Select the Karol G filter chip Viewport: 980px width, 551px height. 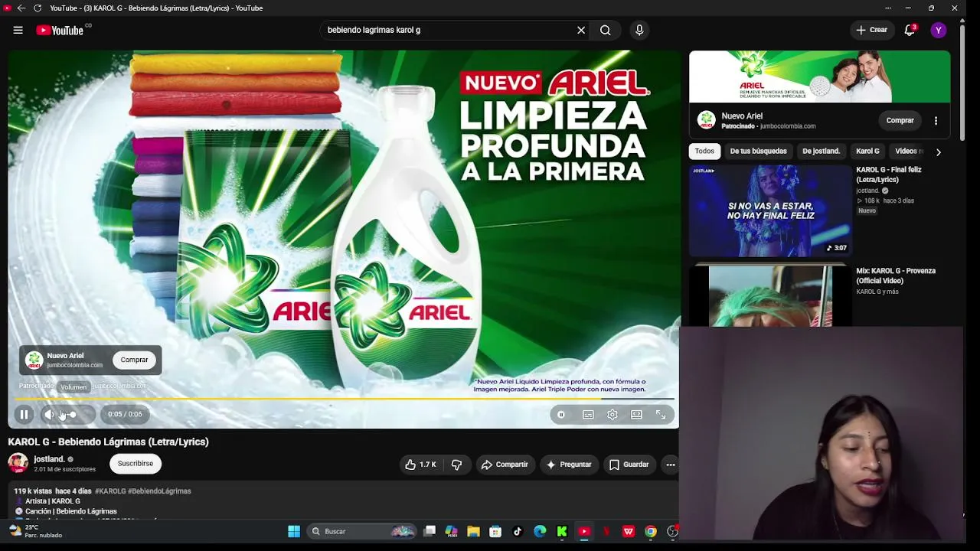point(867,152)
